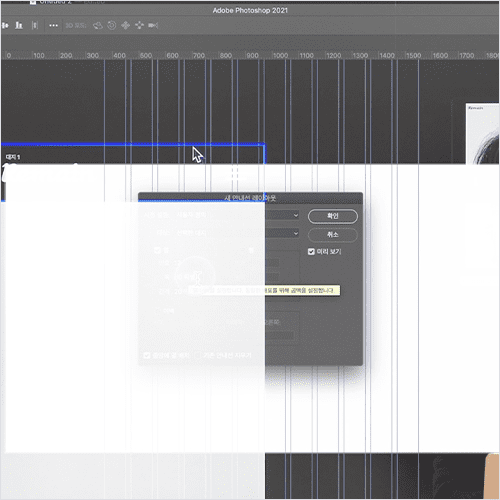500x500 pixels.
Task: Click the 확인 confirm button
Action: [x=333, y=216]
